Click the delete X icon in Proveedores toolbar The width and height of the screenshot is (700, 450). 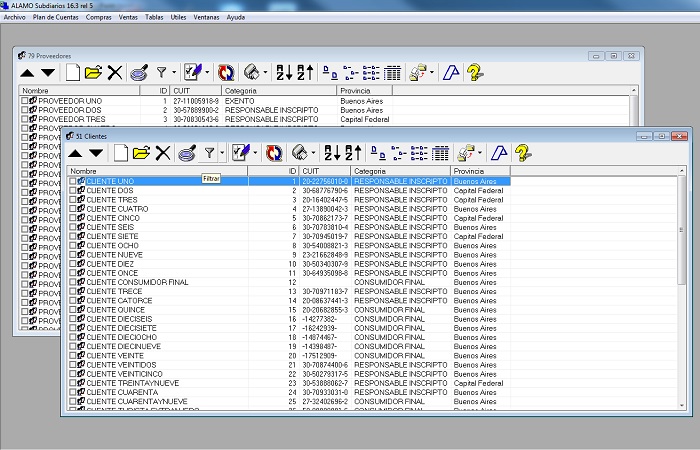115,73
